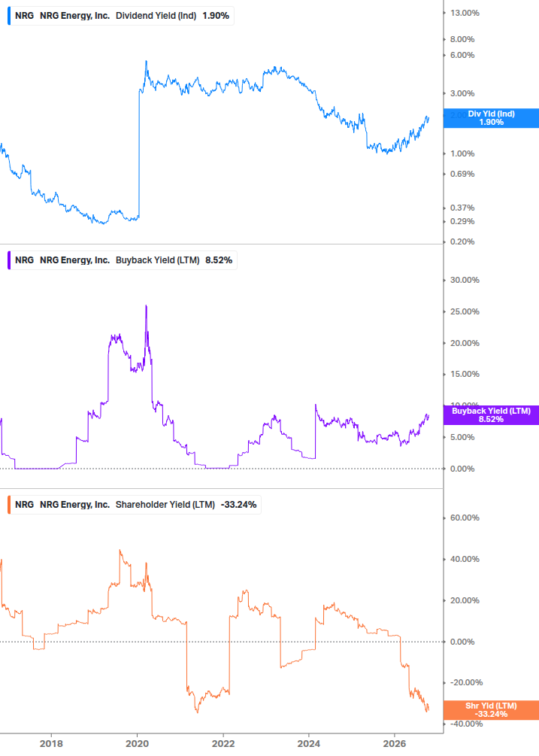Click the 0.29% tick on dividend yield axis

pyautogui.click(x=462, y=221)
